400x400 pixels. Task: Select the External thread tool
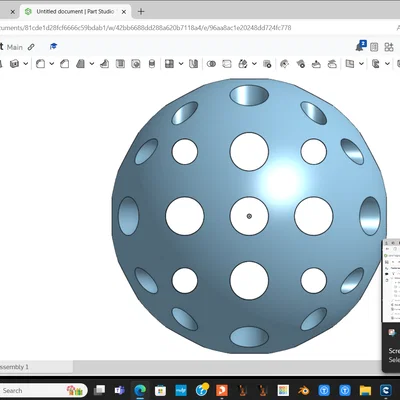pyautogui.click(x=152, y=64)
